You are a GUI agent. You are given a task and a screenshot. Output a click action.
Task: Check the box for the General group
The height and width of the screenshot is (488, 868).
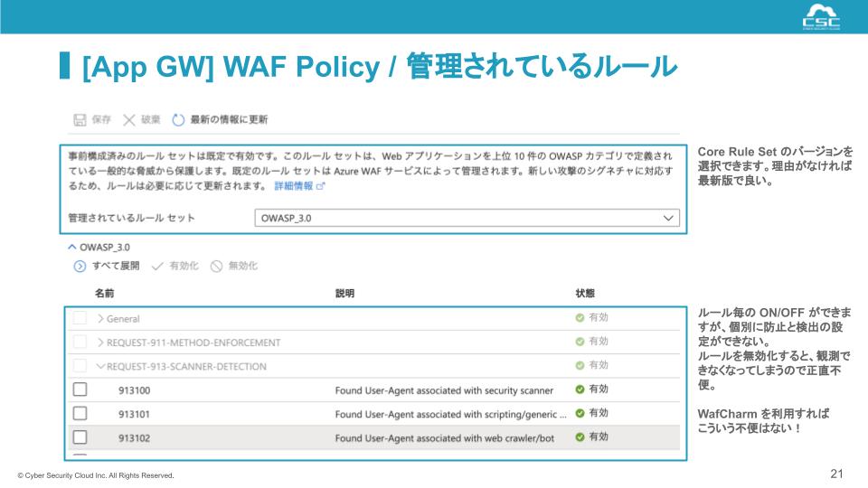(80, 317)
